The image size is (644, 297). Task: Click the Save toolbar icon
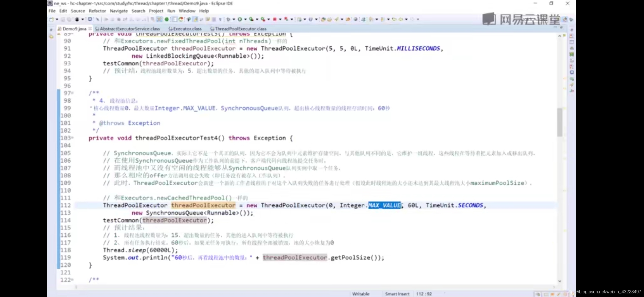(63, 19)
